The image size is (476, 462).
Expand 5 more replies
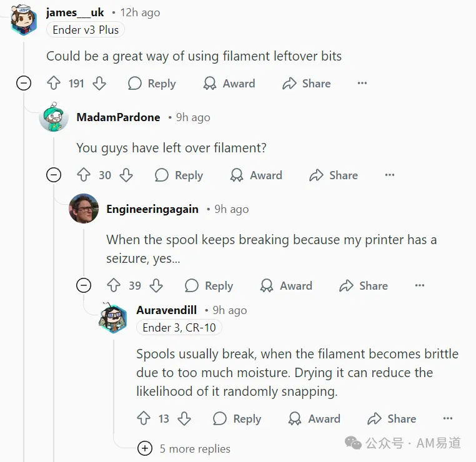[x=184, y=448]
